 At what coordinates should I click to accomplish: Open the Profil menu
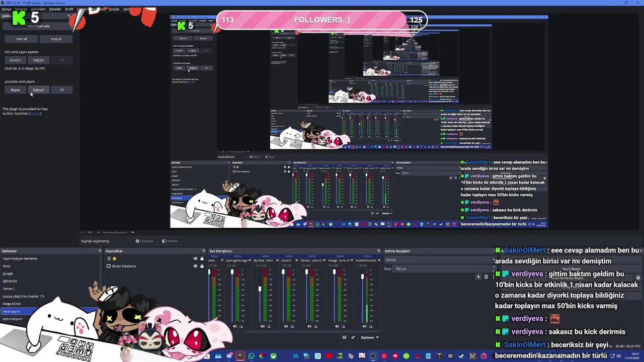coord(69,9)
